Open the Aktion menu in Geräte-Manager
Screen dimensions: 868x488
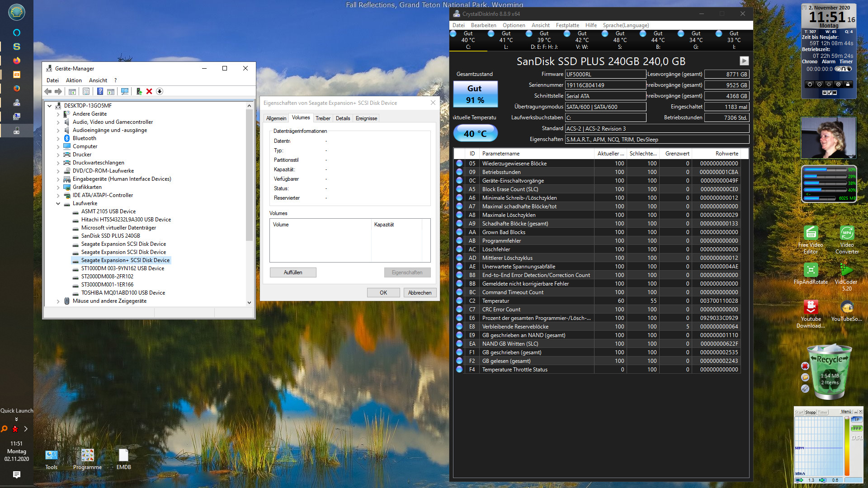coord(74,80)
